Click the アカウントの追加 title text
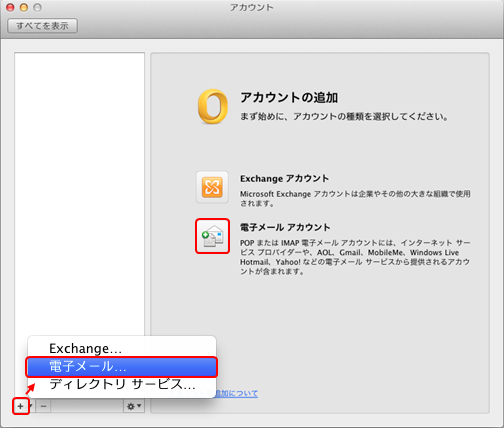Screen dimensions: 504x428 tap(289, 97)
